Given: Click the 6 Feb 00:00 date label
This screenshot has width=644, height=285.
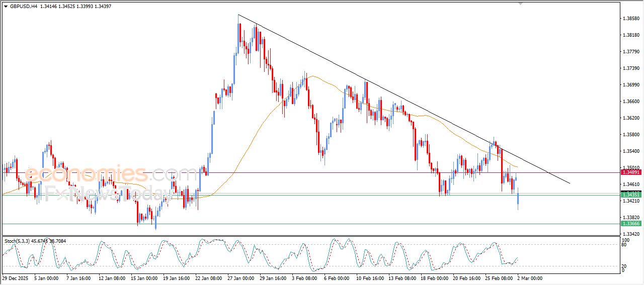Looking at the screenshot, I should pyautogui.click(x=337, y=278).
